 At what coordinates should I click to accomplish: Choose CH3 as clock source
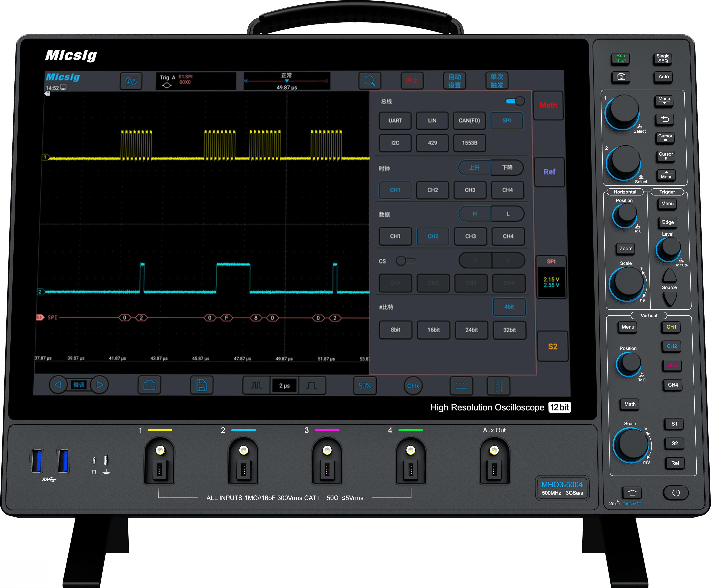(470, 190)
